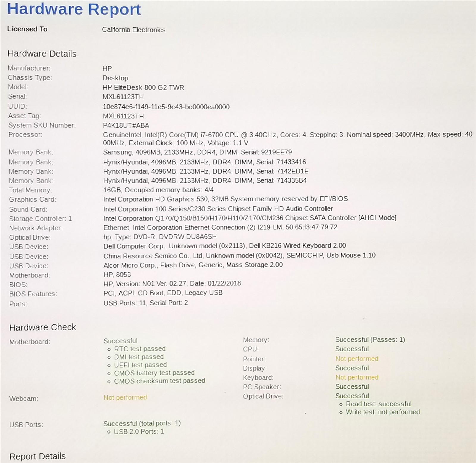Select RTC test passed item
Viewport: 476px width, 463px height.
pyautogui.click(x=140, y=349)
